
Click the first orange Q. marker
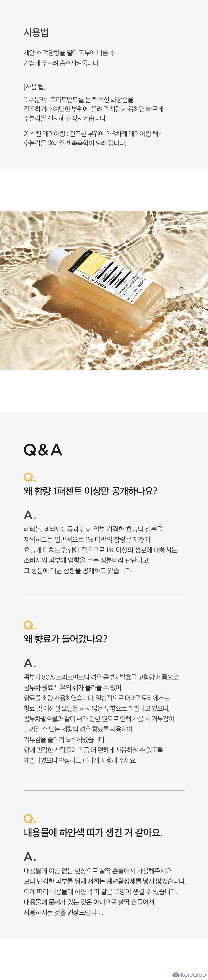[x=30, y=477]
